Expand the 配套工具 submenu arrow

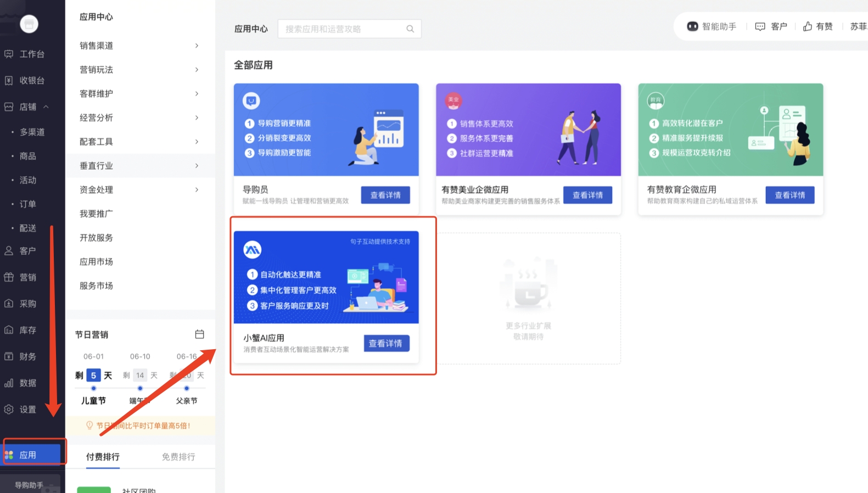(197, 142)
